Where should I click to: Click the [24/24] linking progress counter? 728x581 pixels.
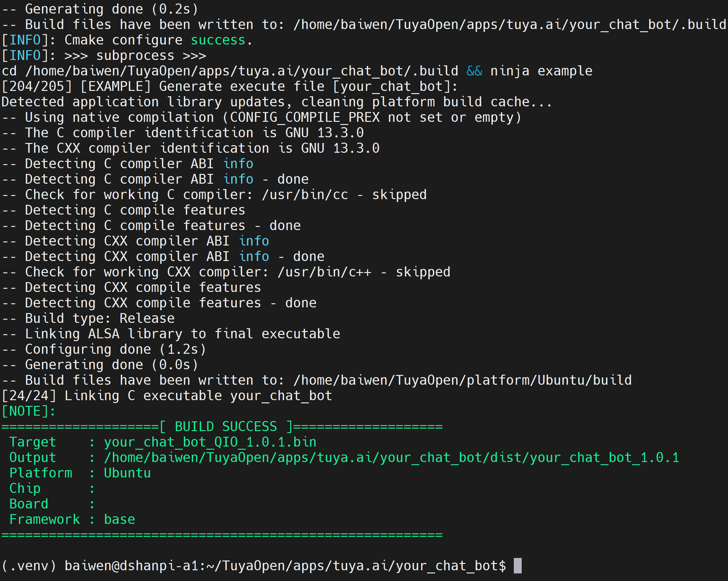click(29, 396)
